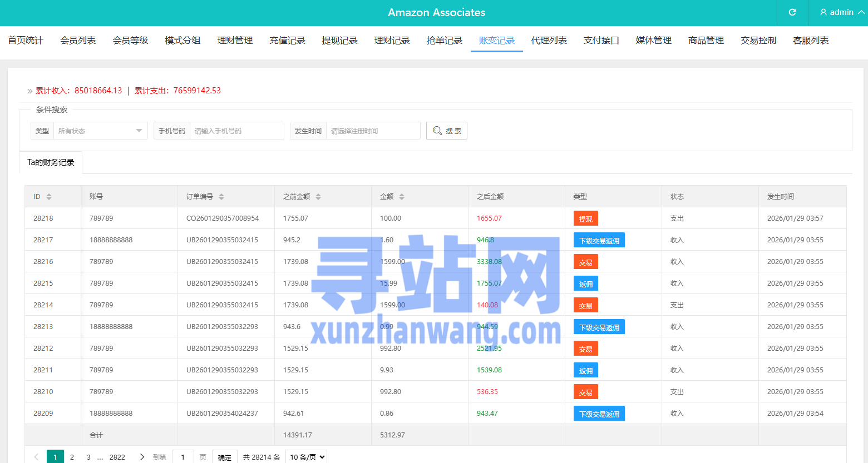Switch to 提现记录 tab
This screenshot has height=463, width=868.
click(339, 41)
